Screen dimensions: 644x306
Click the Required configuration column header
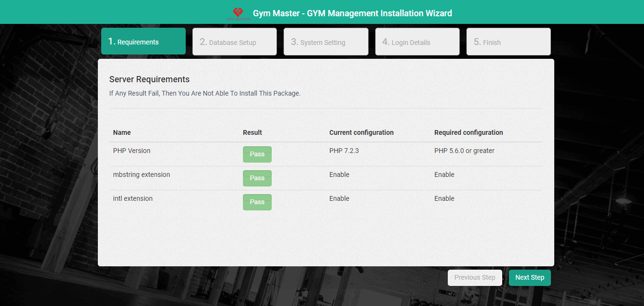point(468,132)
